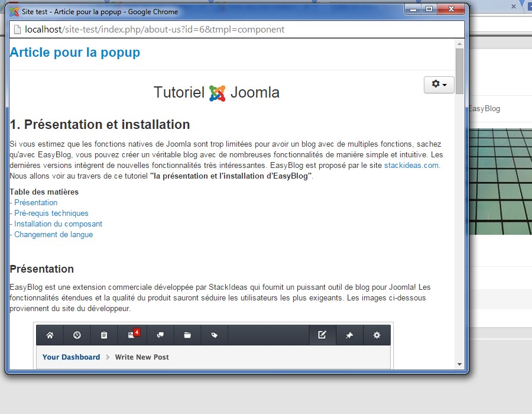
Task: Click the scrollbar down arrow in popup
Action: pyautogui.click(x=459, y=364)
